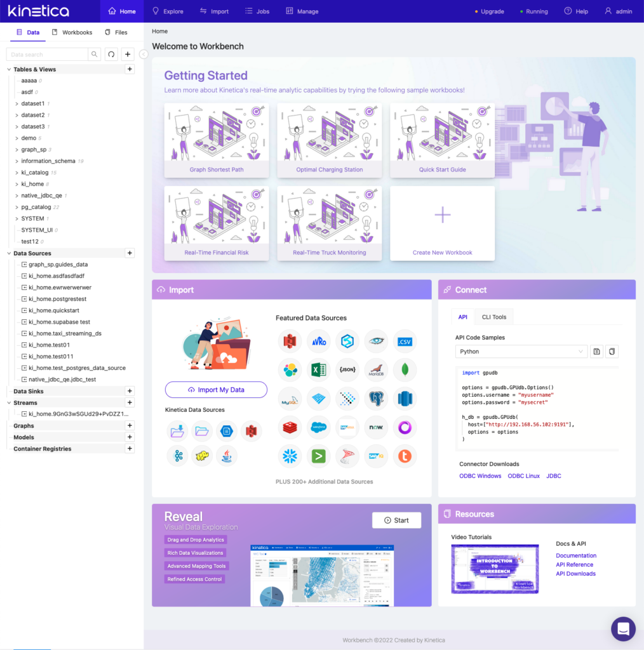The image size is (644, 650).
Task: Click the save code sample icon
Action: (596, 352)
